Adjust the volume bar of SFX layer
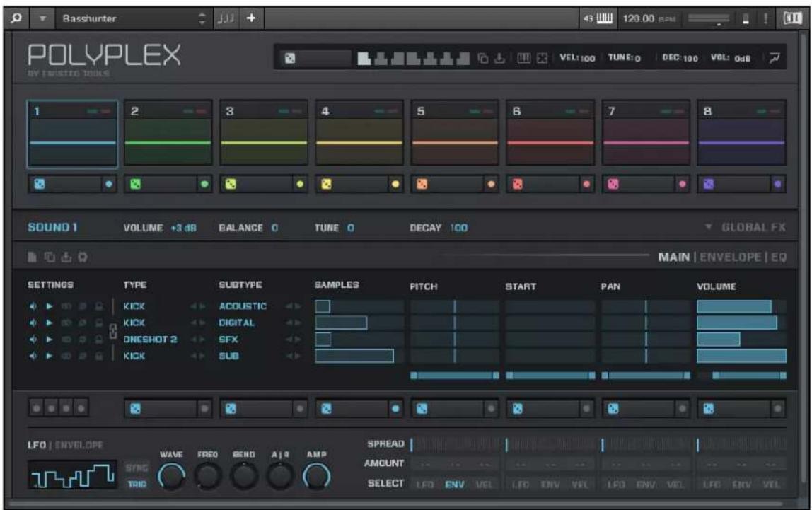 click(x=741, y=340)
